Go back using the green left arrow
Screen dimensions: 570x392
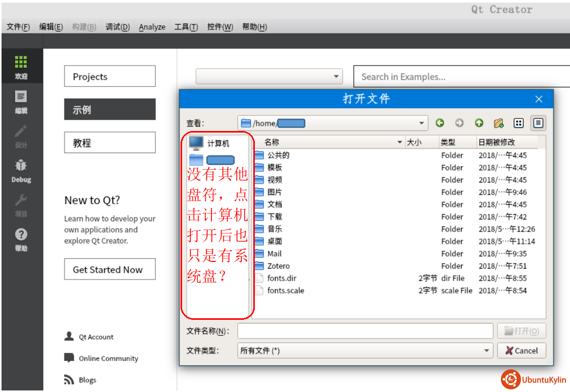440,123
